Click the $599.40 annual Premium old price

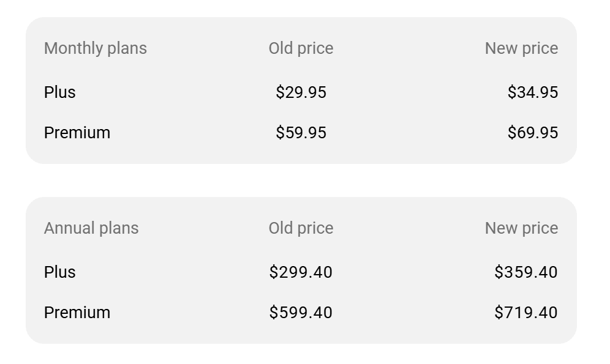click(x=301, y=313)
